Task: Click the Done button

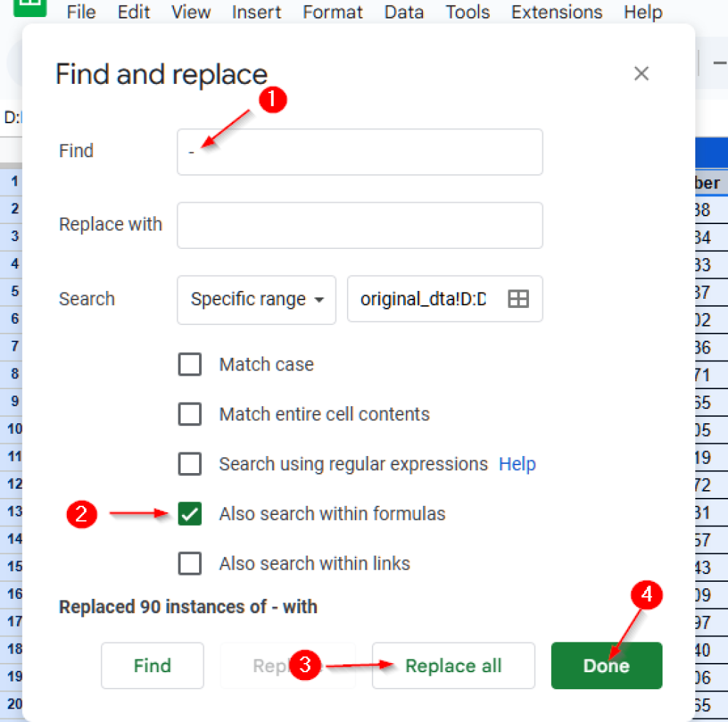Action: 606,666
